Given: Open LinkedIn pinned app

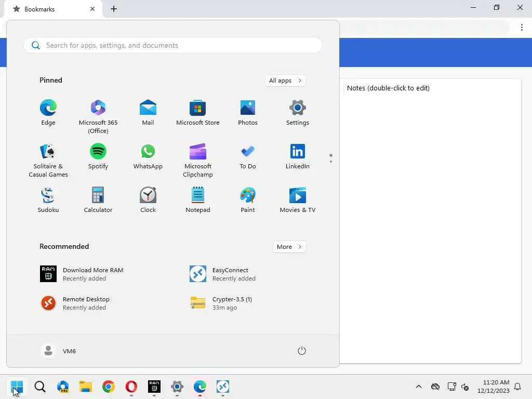Looking at the screenshot, I should [298, 156].
